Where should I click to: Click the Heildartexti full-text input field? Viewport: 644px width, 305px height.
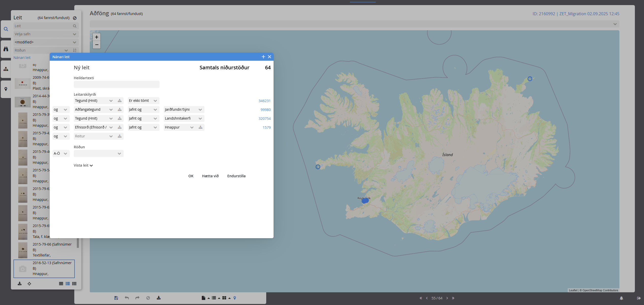point(116,84)
